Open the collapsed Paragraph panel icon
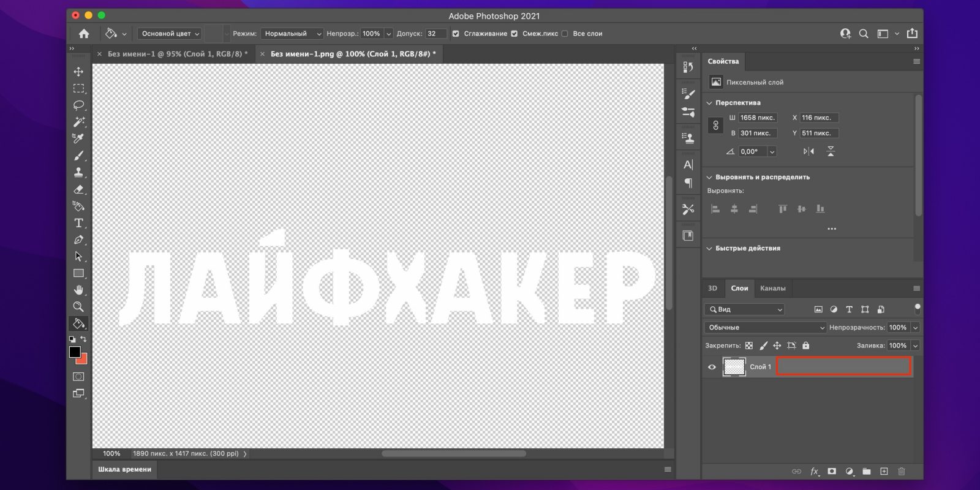This screenshot has width=980, height=490. coord(688,183)
